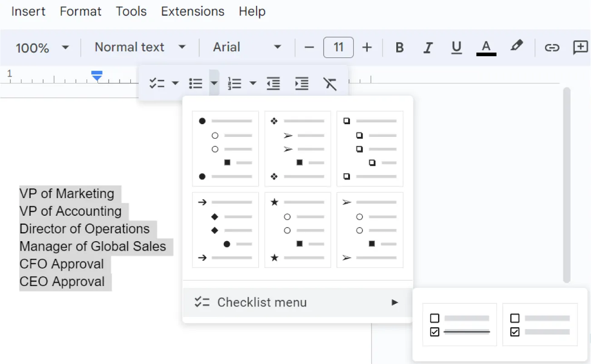
Task: Open the numbered list style dropdown
Action: coord(253,83)
